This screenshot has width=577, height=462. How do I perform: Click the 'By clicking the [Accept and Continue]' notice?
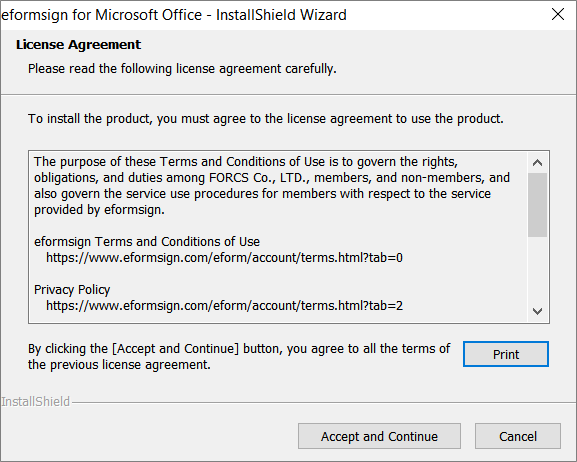[239, 356]
